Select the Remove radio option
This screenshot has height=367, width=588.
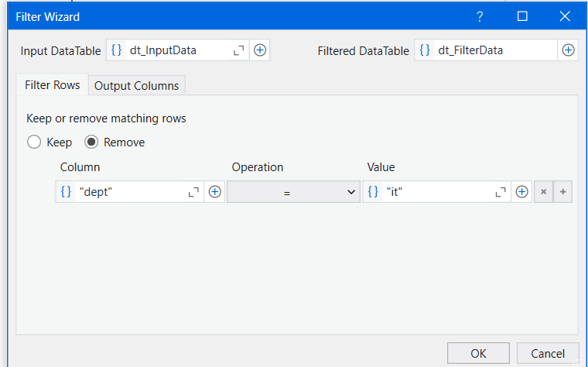tap(91, 142)
